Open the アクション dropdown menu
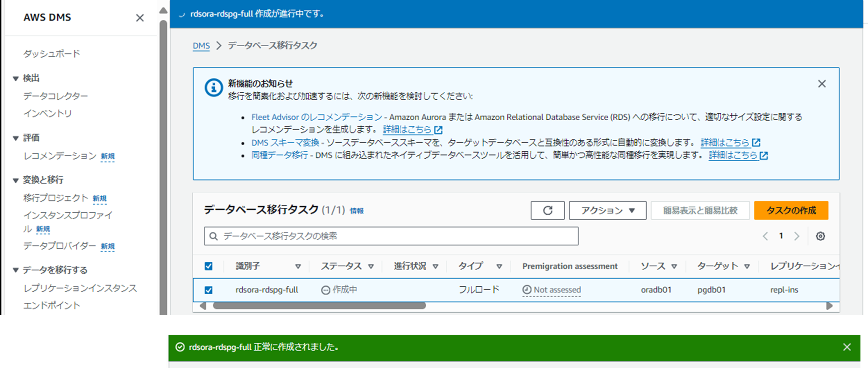This screenshot has width=868, height=368. click(607, 210)
